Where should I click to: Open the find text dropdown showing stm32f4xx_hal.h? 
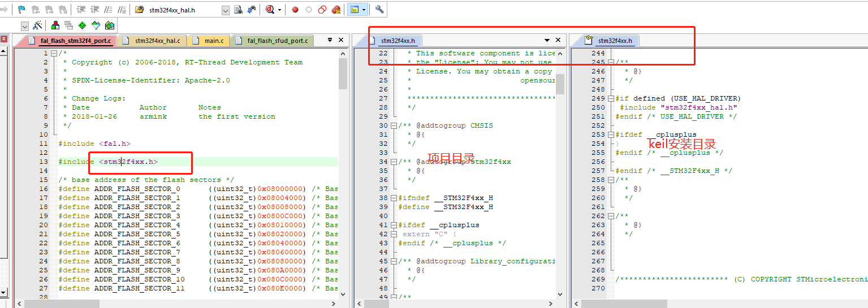tap(226, 10)
